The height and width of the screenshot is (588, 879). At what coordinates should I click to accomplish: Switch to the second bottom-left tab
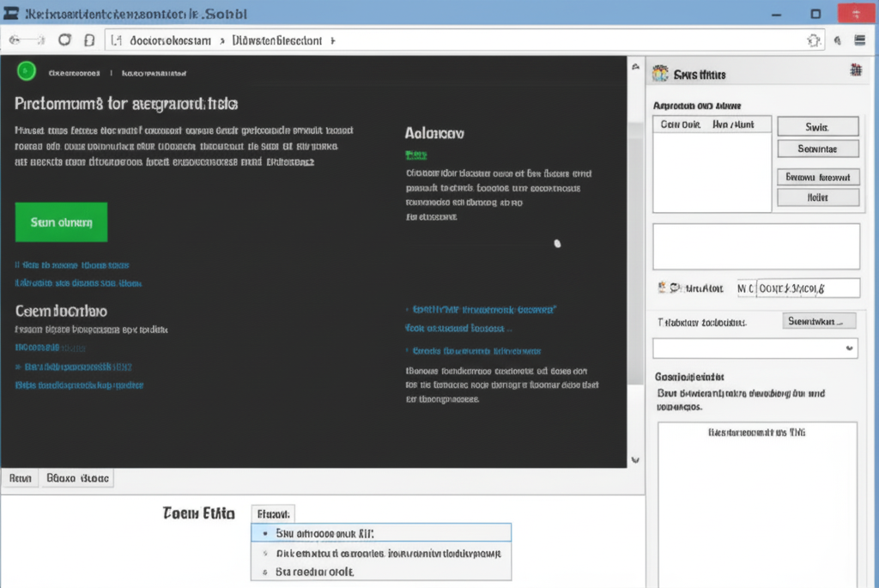77,478
